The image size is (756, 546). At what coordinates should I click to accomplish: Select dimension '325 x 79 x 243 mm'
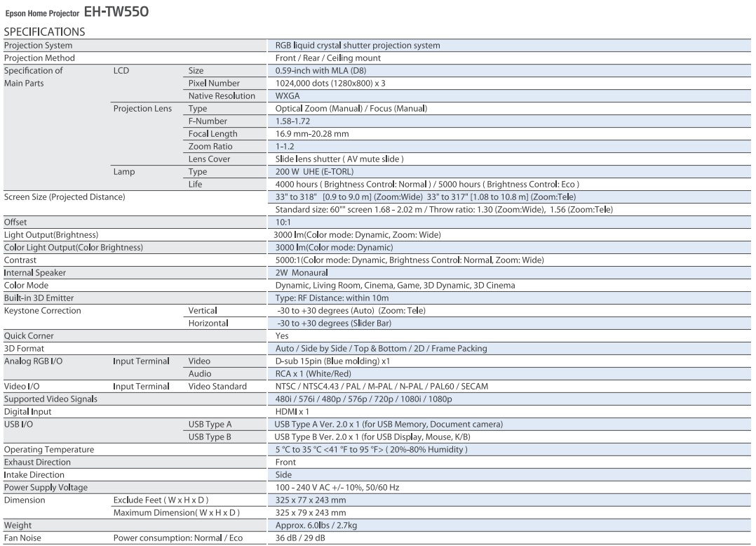[311, 513]
